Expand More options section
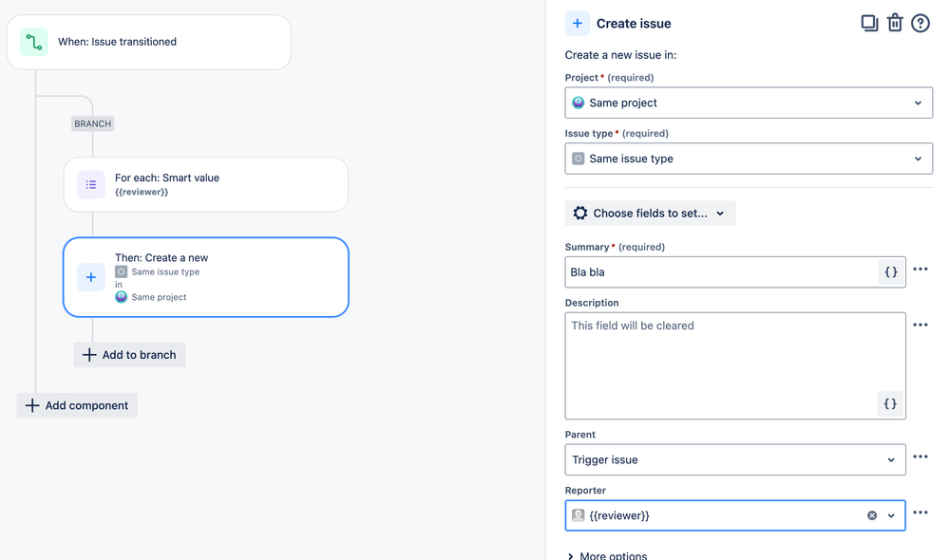 tap(607, 555)
